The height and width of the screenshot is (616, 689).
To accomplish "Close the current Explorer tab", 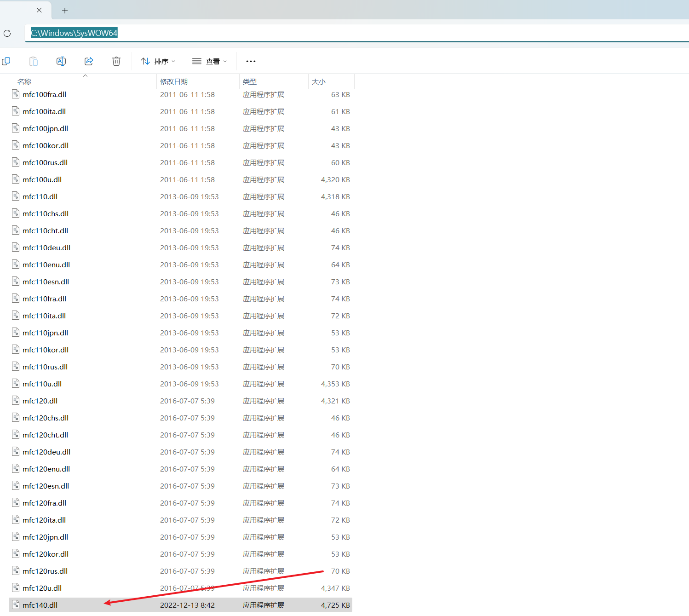I will [39, 10].
